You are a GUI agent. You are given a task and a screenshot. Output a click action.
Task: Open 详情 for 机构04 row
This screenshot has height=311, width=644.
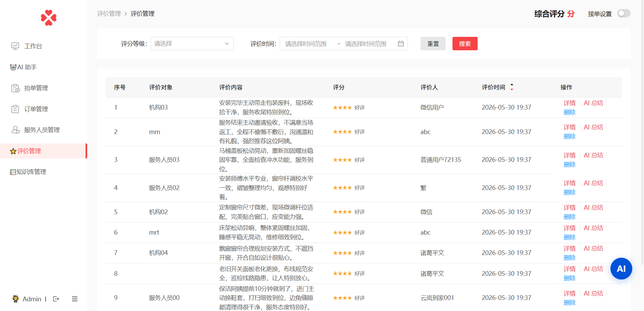pos(570,248)
